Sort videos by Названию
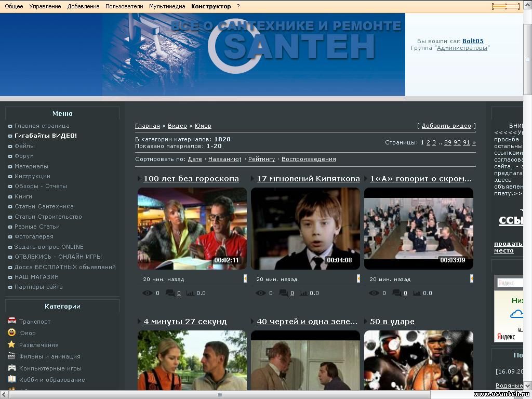Screen dimensions: 532x399 pyautogui.click(x=224, y=159)
